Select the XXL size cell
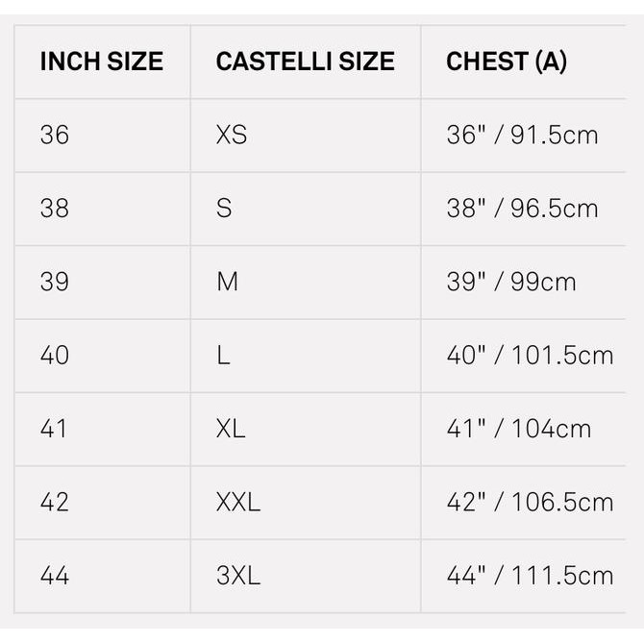 [x=238, y=503]
